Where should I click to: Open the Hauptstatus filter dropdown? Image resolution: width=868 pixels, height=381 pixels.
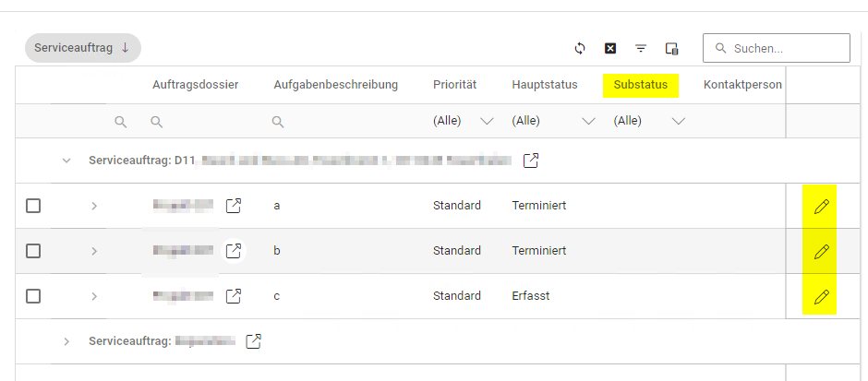(588, 121)
